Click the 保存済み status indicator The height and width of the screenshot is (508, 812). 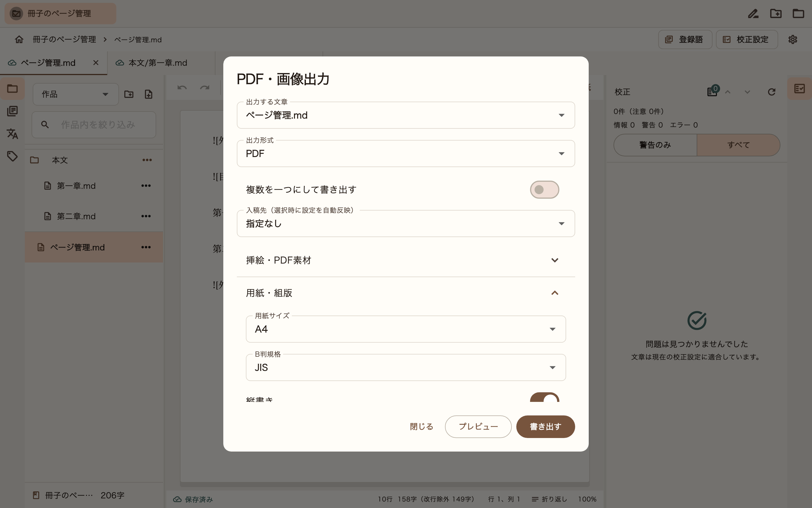193,499
